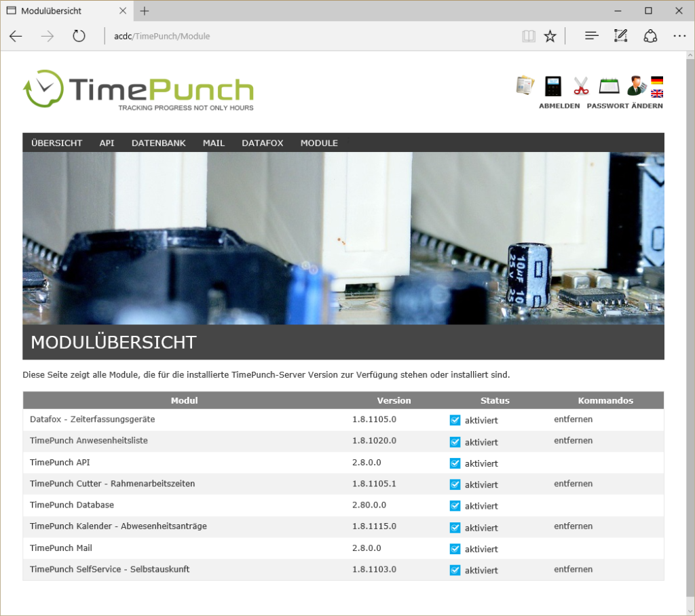Click the German flag language icon
This screenshot has width=695, height=616.
click(656, 79)
